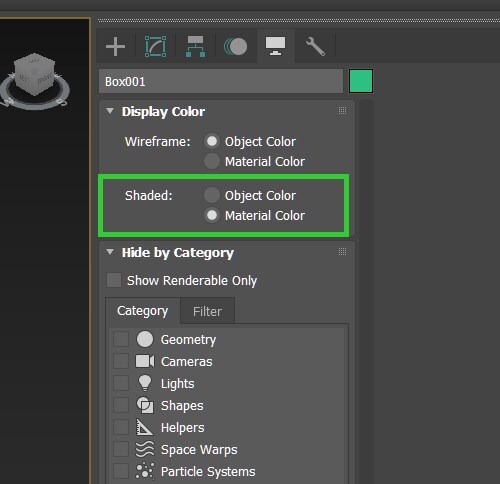This screenshot has width=500, height=484.
Task: Click the Display Color rollout grip icon
Action: 342,111
